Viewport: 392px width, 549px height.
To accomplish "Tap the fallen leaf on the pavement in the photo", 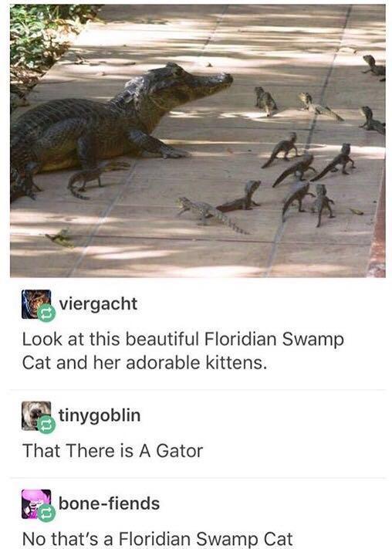I will click(x=59, y=238).
